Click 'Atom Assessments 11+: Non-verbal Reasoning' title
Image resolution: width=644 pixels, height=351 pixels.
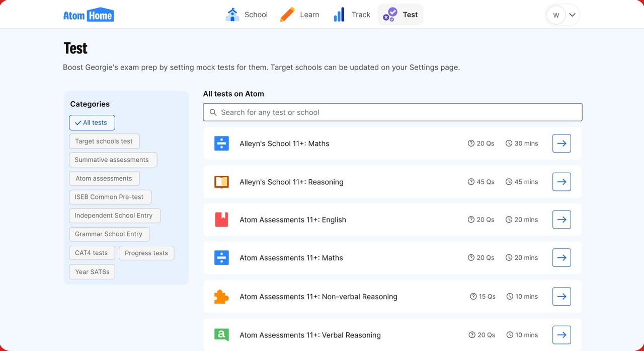pyautogui.click(x=318, y=297)
